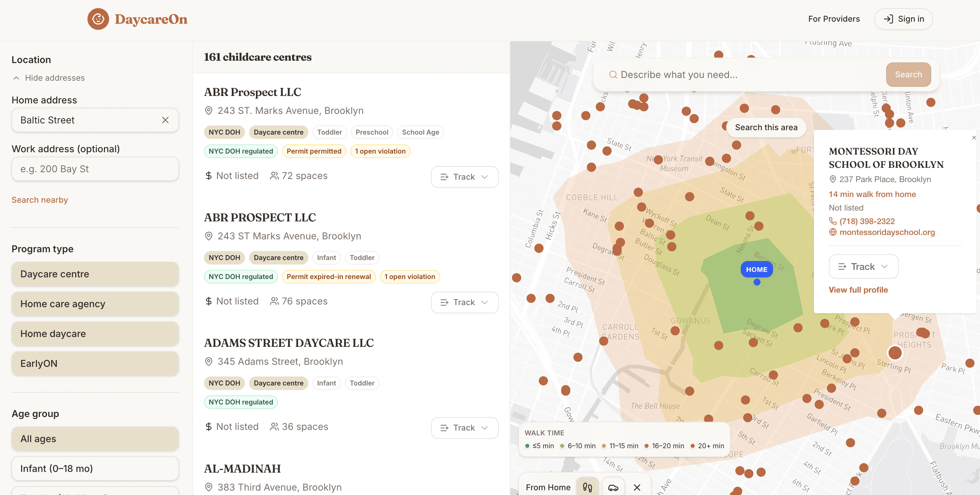Image resolution: width=980 pixels, height=495 pixels.
Task: Click Permit permitted badge
Action: coord(314,151)
